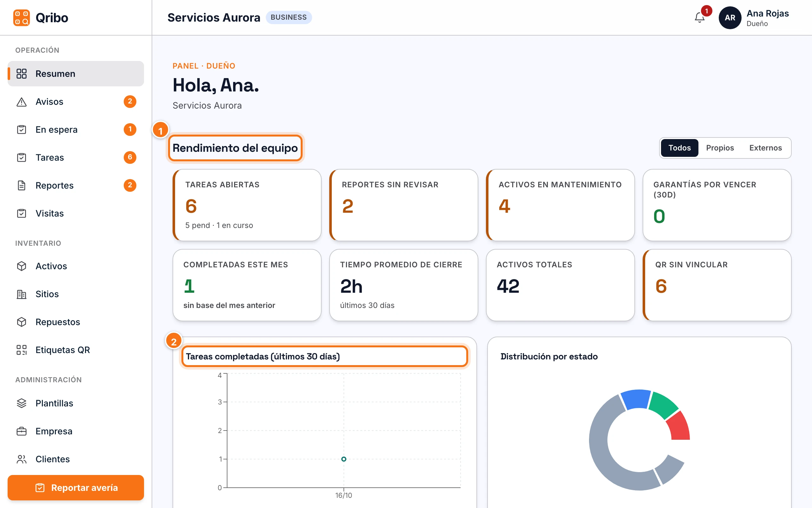The image size is (812, 508).
Task: Click the Qribo logo icon
Action: tap(22, 17)
